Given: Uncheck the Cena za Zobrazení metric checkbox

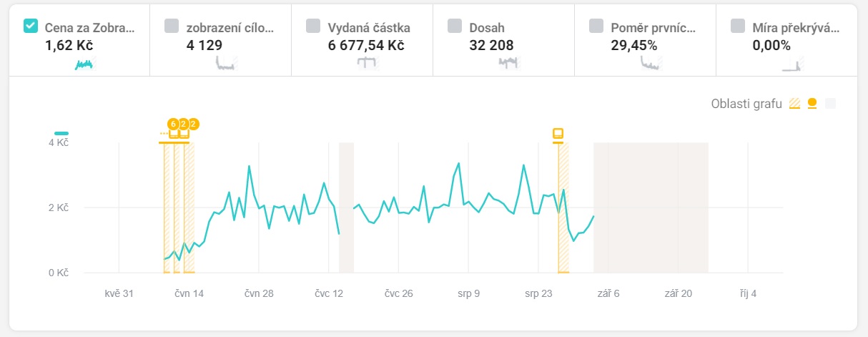Looking at the screenshot, I should [x=31, y=26].
